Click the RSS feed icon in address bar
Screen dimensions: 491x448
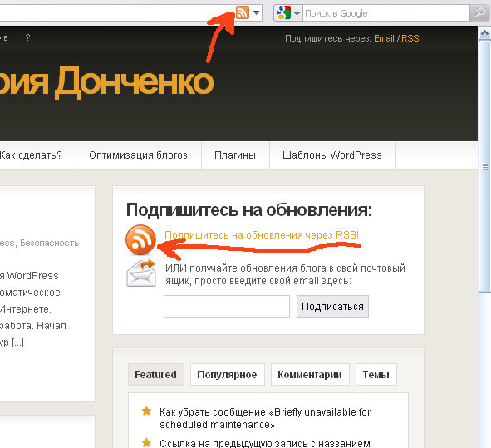click(x=243, y=12)
